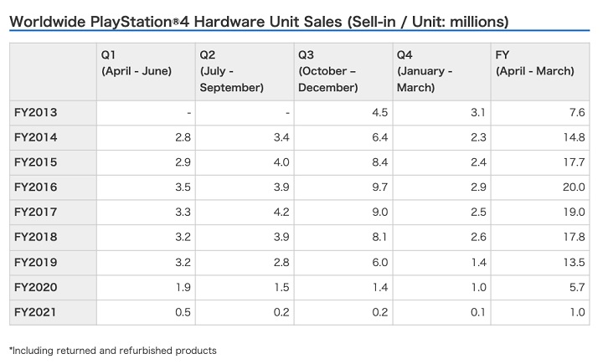Viewport: 603px width, 364px height.
Task: Click the FY2021 row label
Action: [36, 312]
